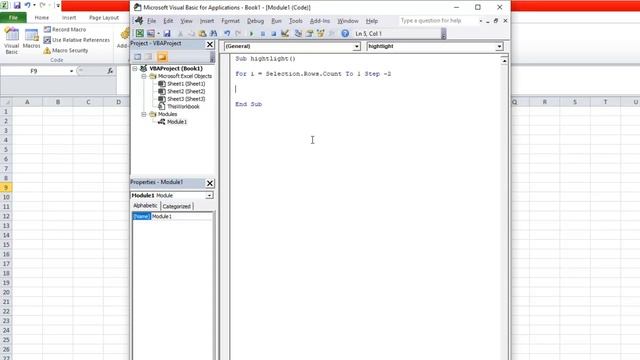Open the View menu in VBA editor

pos(186,21)
